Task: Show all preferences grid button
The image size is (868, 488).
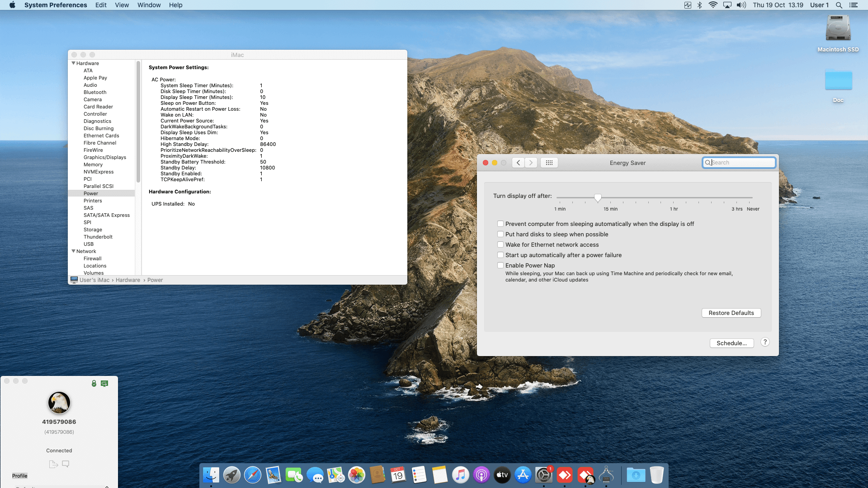Action: point(549,163)
